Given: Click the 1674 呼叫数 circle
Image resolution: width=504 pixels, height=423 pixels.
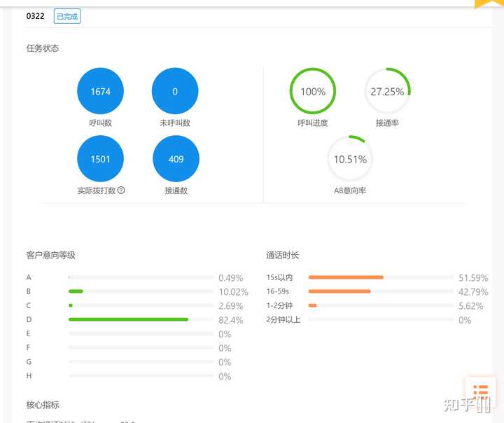Looking at the screenshot, I should [100, 91].
